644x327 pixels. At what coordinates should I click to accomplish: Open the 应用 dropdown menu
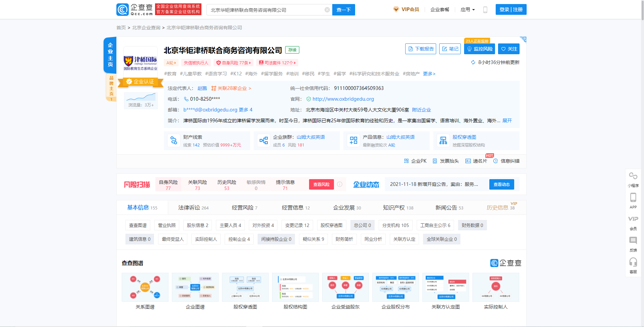[x=467, y=10]
